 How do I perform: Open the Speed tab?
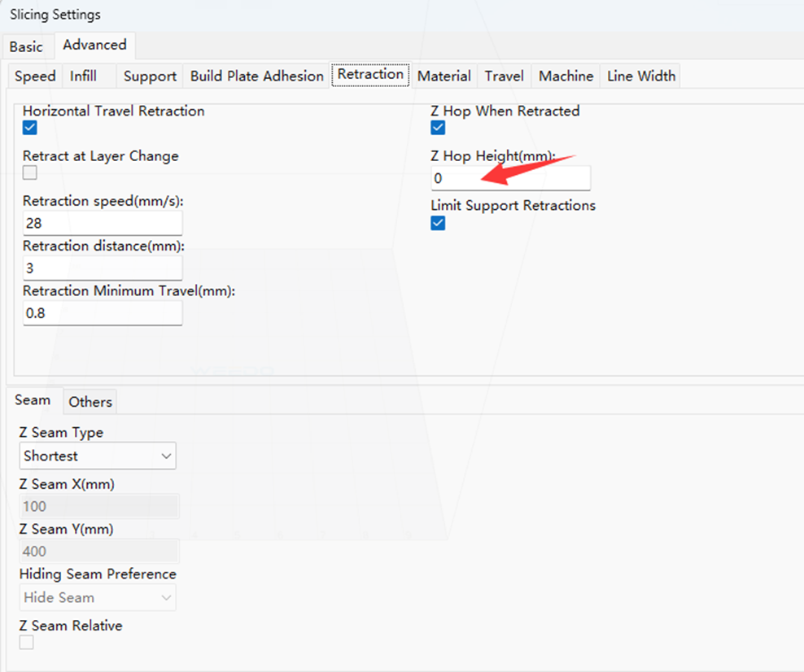tap(35, 76)
